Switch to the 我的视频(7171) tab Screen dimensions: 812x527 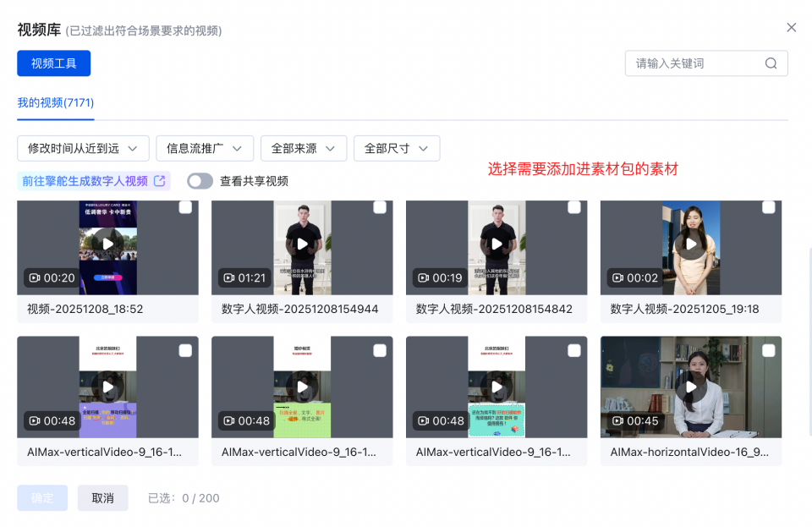pos(54,101)
